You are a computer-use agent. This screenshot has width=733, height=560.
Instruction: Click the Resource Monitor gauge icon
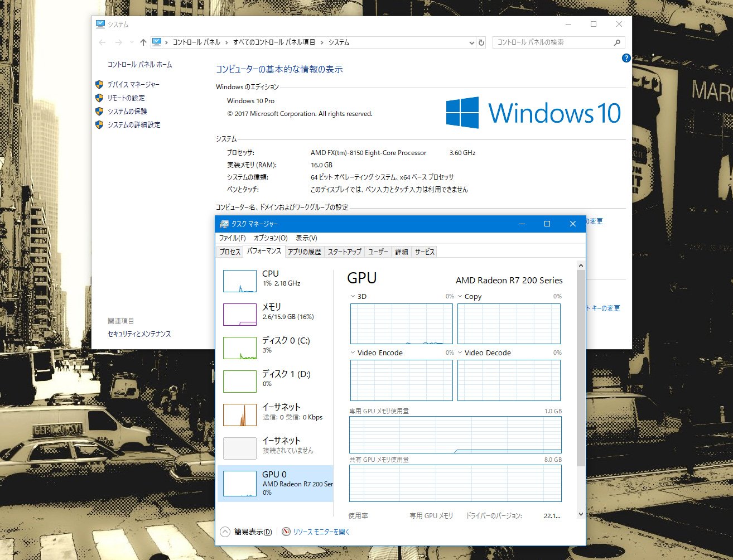click(x=286, y=532)
